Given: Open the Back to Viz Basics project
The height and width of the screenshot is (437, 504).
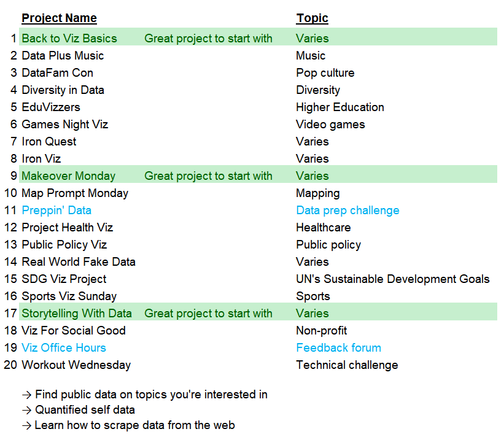Looking at the screenshot, I should (x=69, y=38).
